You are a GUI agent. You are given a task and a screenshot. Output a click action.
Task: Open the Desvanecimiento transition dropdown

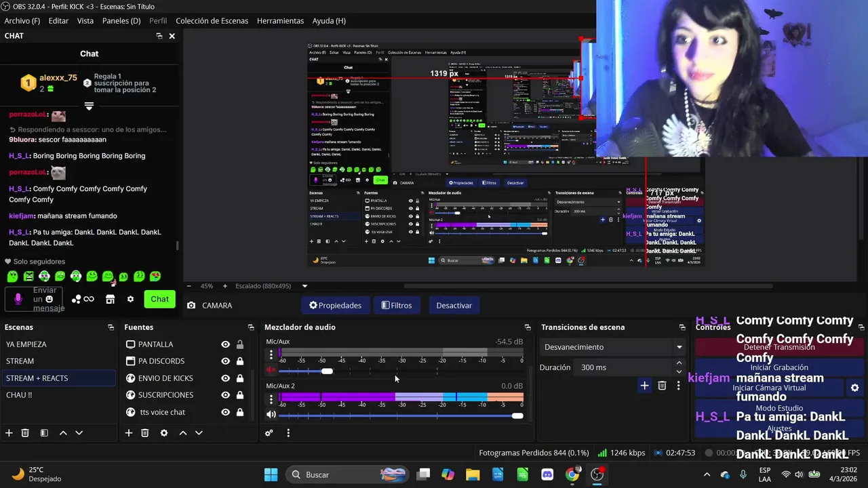coord(613,347)
